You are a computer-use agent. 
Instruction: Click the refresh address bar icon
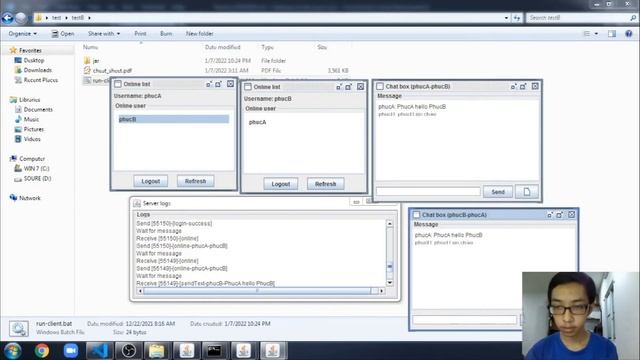[517, 18]
